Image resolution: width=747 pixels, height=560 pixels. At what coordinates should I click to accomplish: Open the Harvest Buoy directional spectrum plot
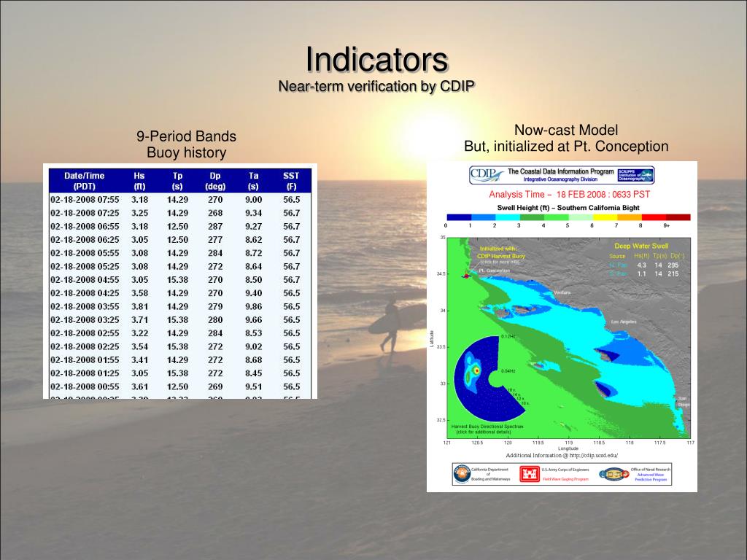point(488,378)
